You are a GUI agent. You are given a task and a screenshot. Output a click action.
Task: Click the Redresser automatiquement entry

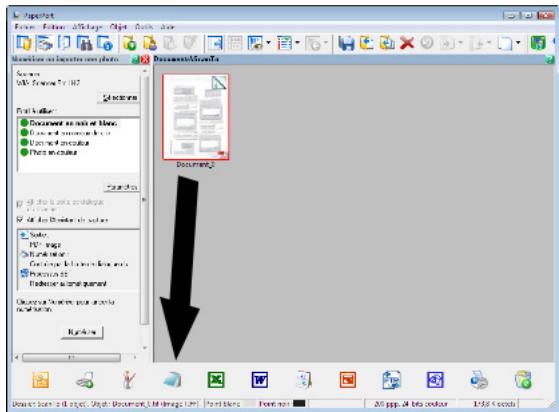(68, 284)
